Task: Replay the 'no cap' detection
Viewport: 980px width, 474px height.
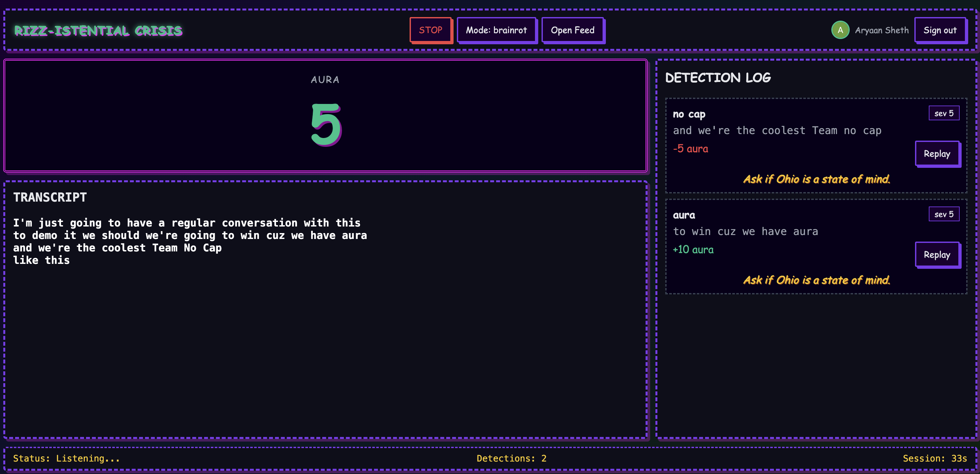Action: [x=937, y=153]
